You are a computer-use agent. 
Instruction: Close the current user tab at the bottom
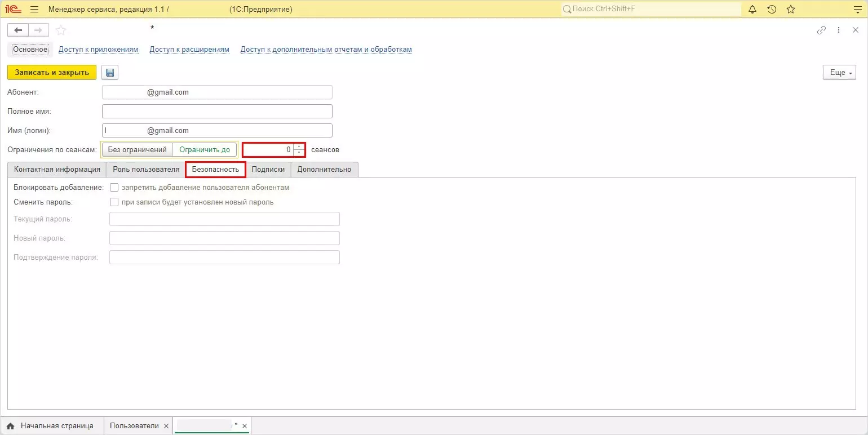[x=245, y=426]
